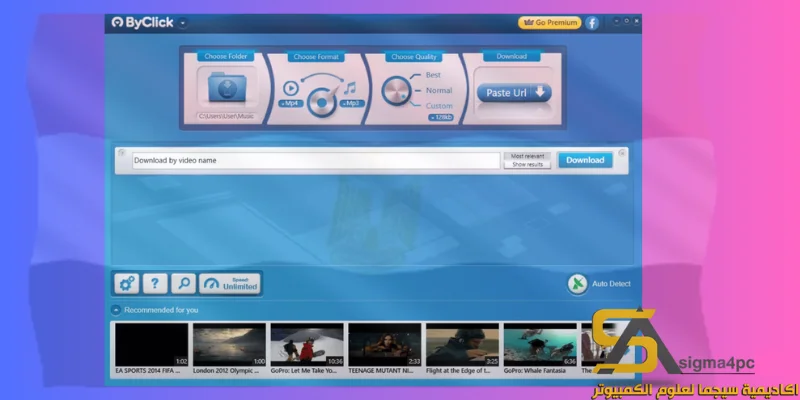The width and height of the screenshot is (800, 400).
Task: Open settings gears icon
Action: pyautogui.click(x=127, y=284)
